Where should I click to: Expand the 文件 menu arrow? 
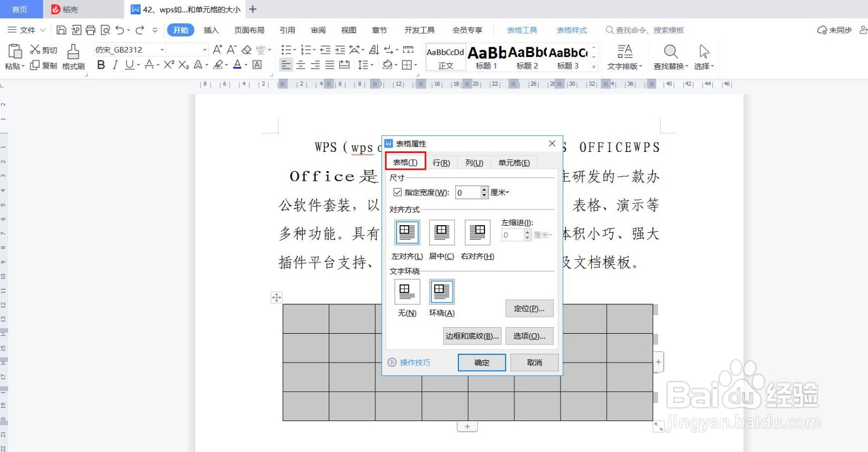coord(43,30)
